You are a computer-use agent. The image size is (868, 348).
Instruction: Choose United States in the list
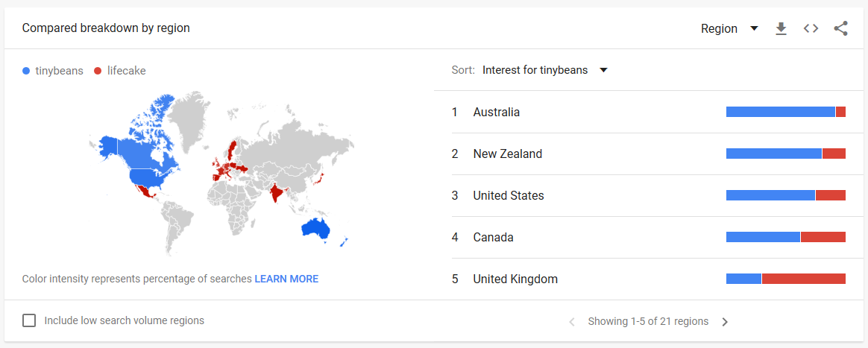(x=650, y=195)
